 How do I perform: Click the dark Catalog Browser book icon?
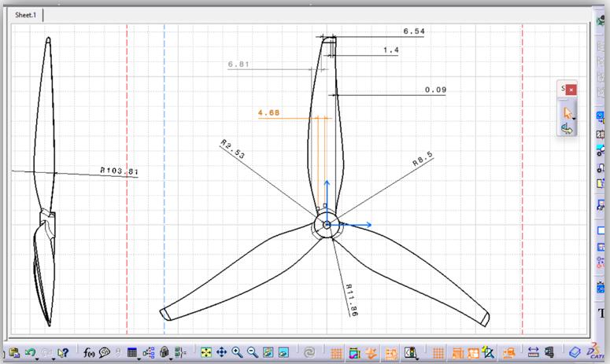tap(549, 352)
